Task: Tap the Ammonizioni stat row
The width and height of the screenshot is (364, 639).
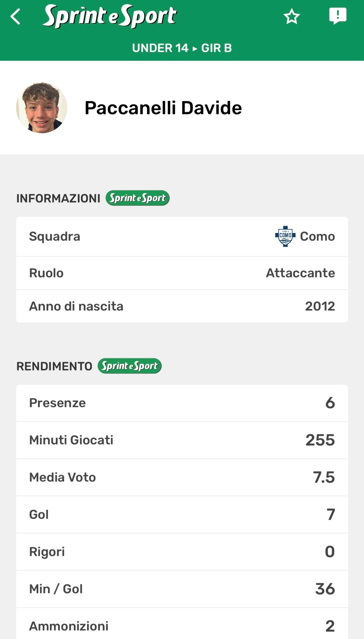Action: point(182,626)
